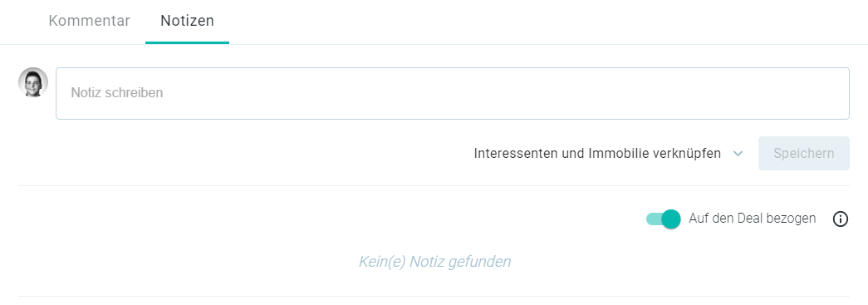This screenshot has height=305, width=868.
Task: Open the Interessenten und Immobilie verknüpfen dropdown
Action: tap(608, 153)
